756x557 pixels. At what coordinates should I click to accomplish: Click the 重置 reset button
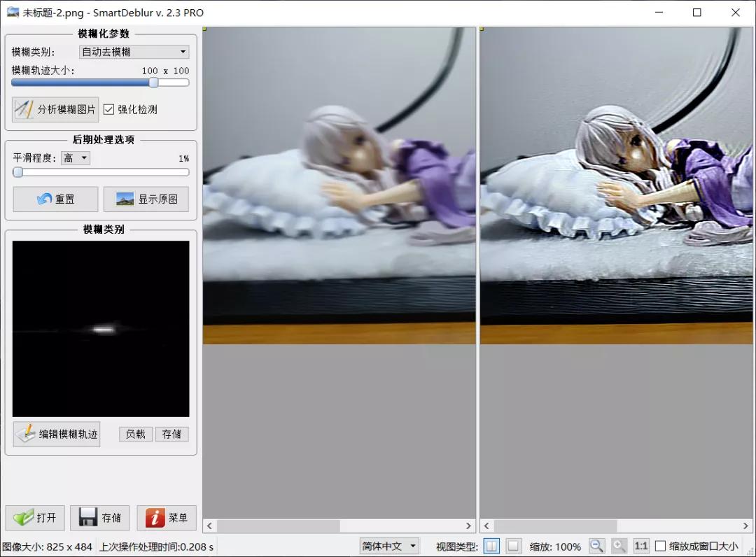[55, 199]
